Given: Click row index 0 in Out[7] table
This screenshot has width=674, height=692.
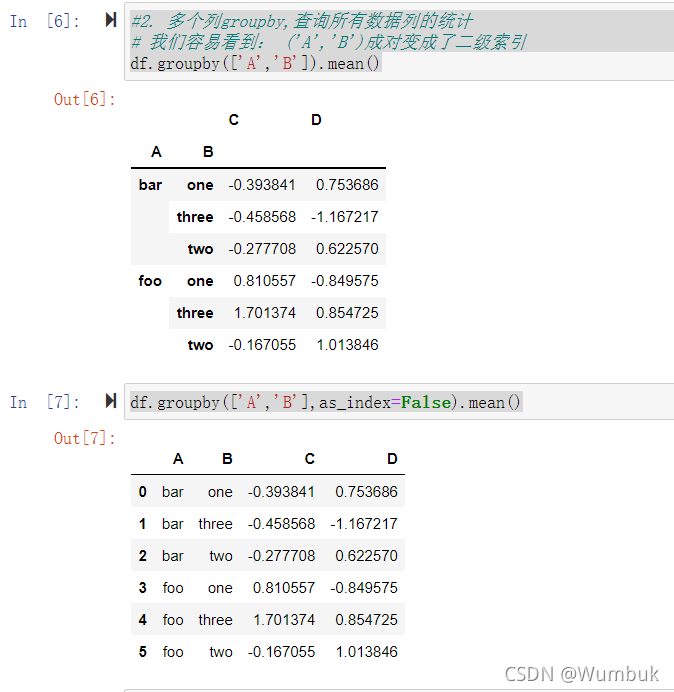Looking at the screenshot, I should pos(143,492).
